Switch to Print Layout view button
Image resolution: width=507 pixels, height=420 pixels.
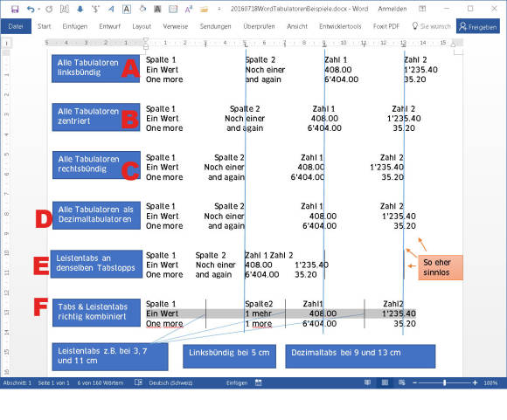[385, 382]
